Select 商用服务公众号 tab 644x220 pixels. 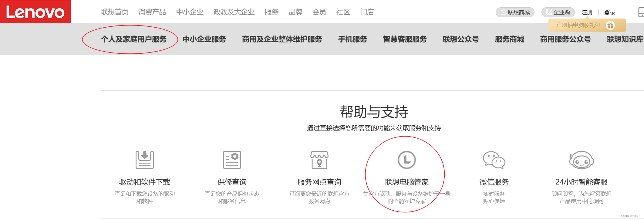(x=565, y=39)
